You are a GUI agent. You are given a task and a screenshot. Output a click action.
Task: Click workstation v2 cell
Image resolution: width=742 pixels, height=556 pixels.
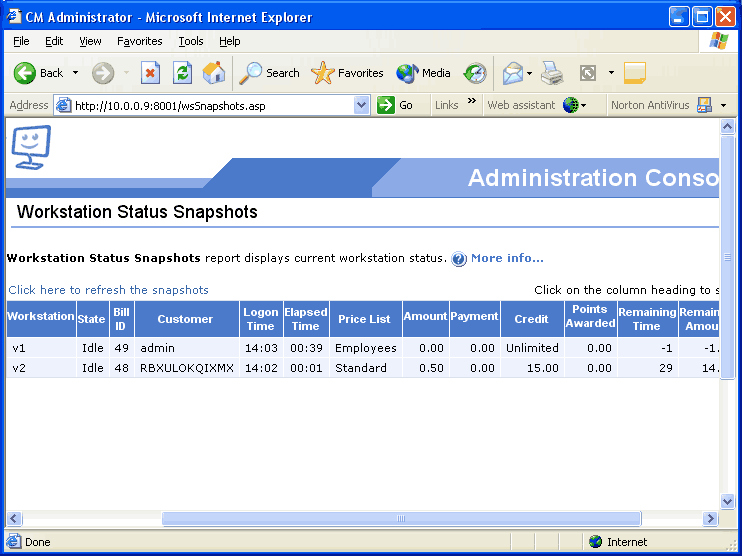[41, 368]
